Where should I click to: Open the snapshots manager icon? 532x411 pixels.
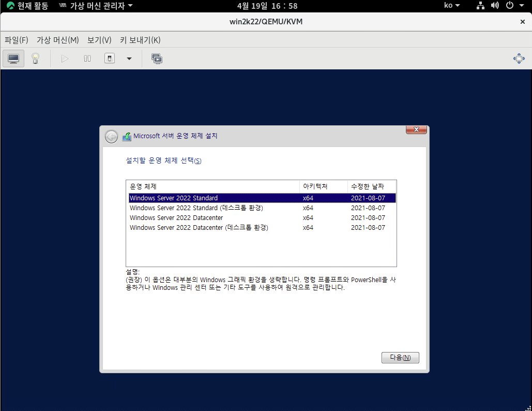(x=157, y=59)
